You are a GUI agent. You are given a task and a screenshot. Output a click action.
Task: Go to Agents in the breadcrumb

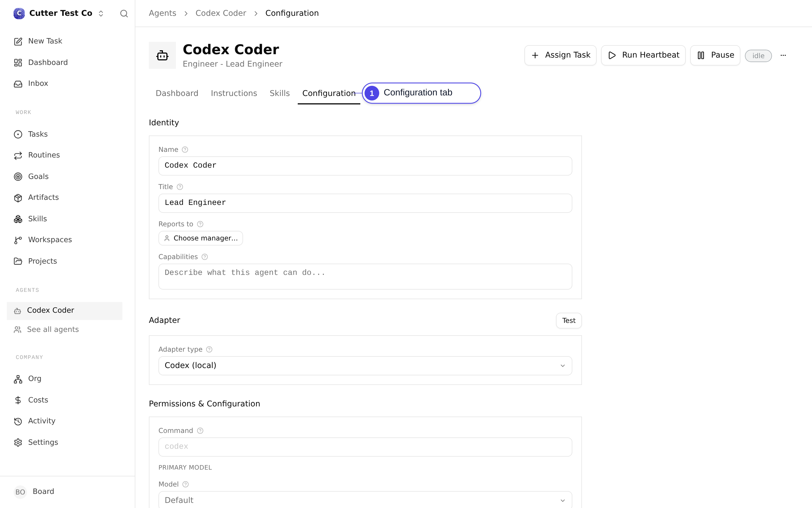162,13
